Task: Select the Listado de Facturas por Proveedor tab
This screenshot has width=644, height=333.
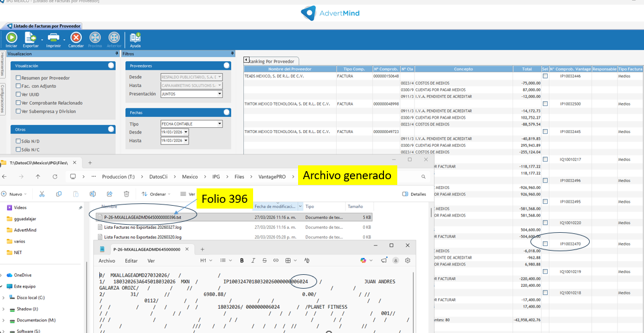Action: click(44, 26)
